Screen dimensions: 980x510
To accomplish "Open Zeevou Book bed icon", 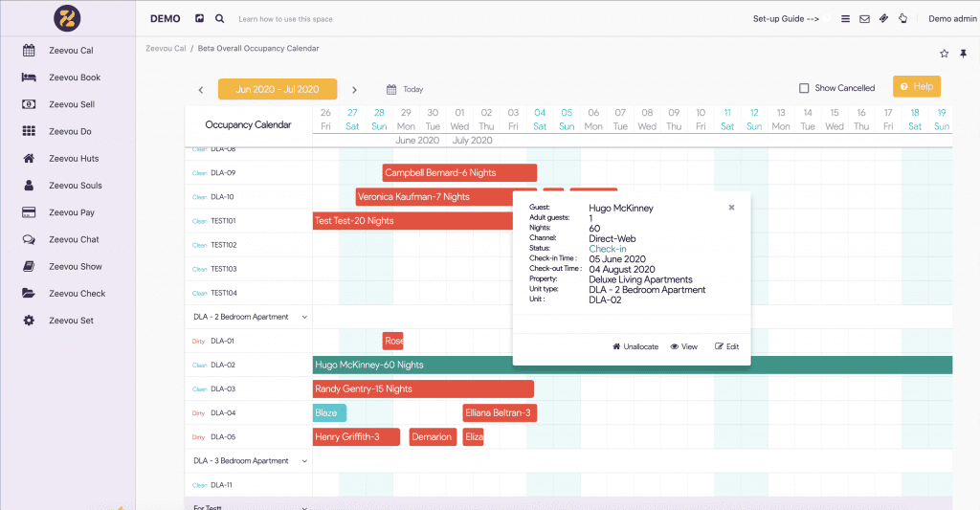I will tap(29, 78).
